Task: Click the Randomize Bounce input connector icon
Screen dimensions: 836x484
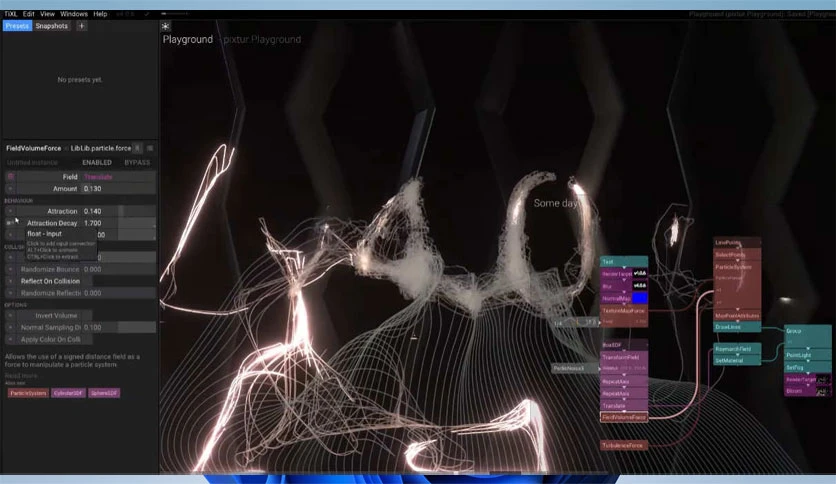Action: pos(10,269)
